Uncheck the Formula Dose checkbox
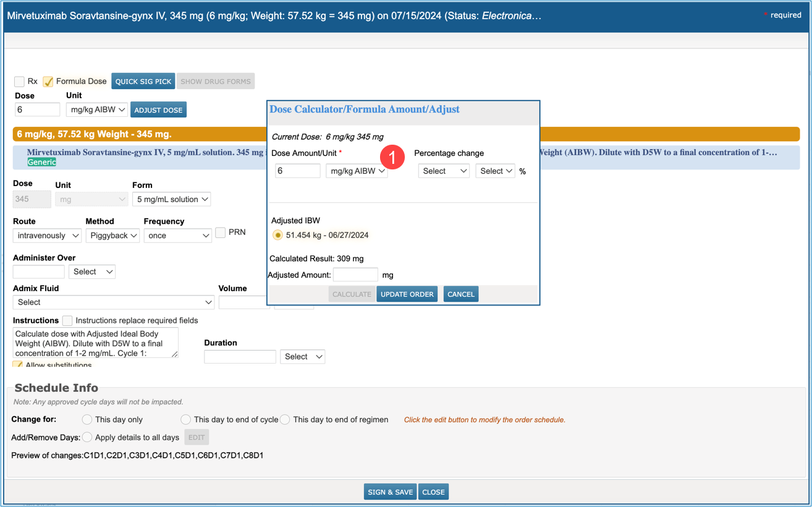The width and height of the screenshot is (812, 507). click(x=48, y=82)
